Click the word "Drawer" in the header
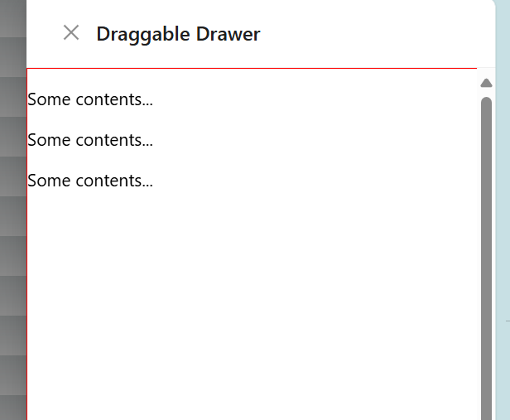Image resolution: width=510 pixels, height=420 pixels. pyautogui.click(x=228, y=34)
